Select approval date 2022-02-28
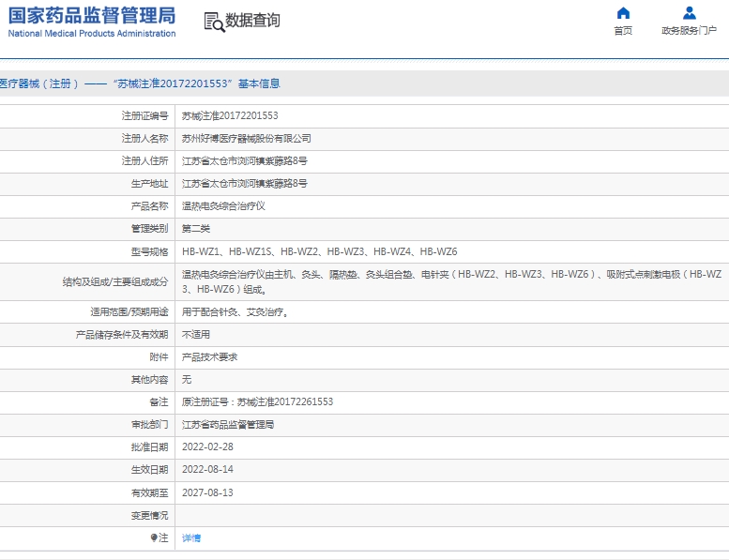 207,447
